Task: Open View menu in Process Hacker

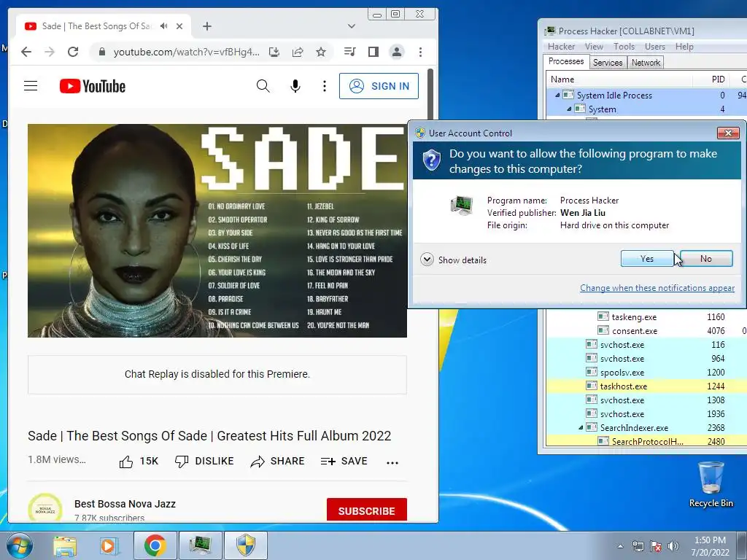Action: point(594,46)
